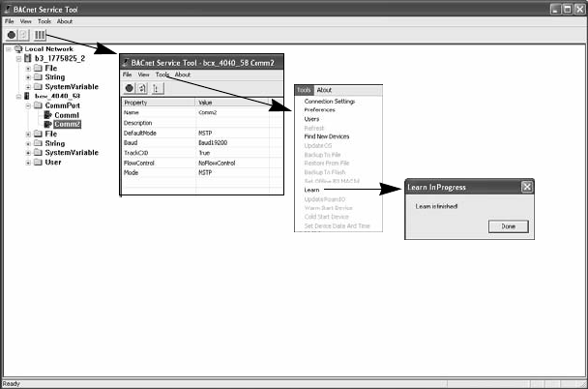Open Tools menu in Comm2 window
The image size is (588, 389).
point(162,75)
